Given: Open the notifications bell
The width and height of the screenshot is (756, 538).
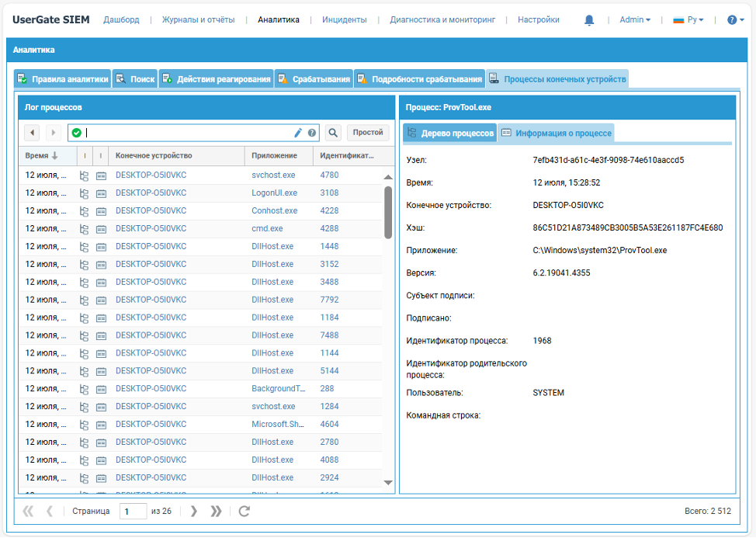Looking at the screenshot, I should (589, 20).
